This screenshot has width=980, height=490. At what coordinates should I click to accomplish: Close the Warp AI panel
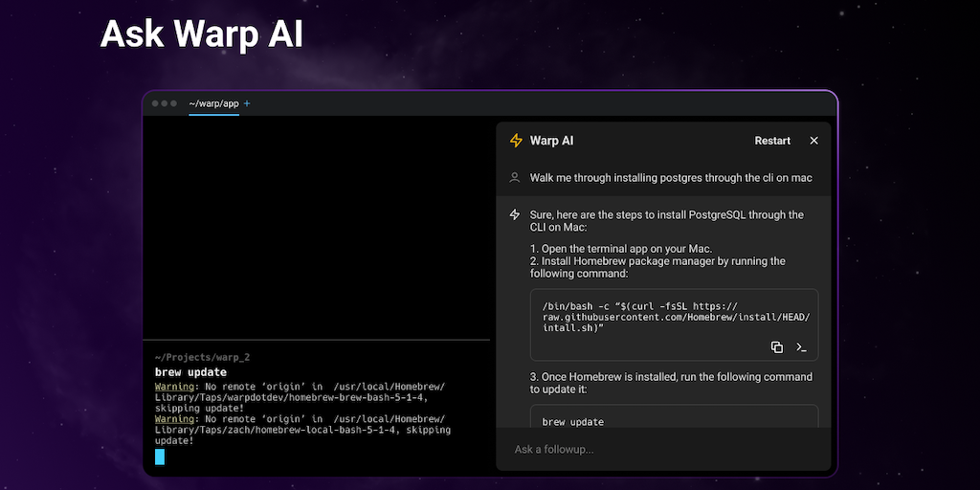point(813,141)
